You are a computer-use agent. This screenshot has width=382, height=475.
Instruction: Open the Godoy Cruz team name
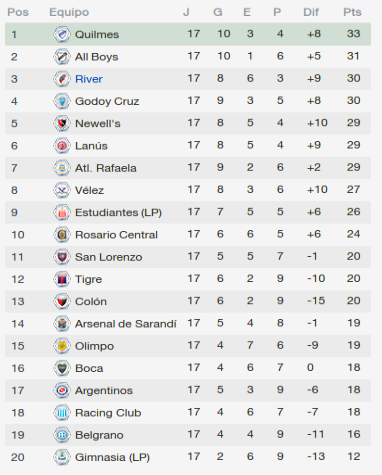(x=107, y=101)
